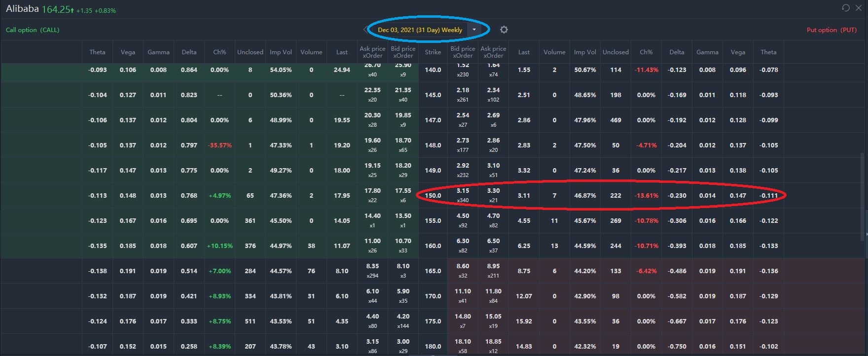Click call change +10.15% cell
Screen dimensions: 868x356
(219, 246)
